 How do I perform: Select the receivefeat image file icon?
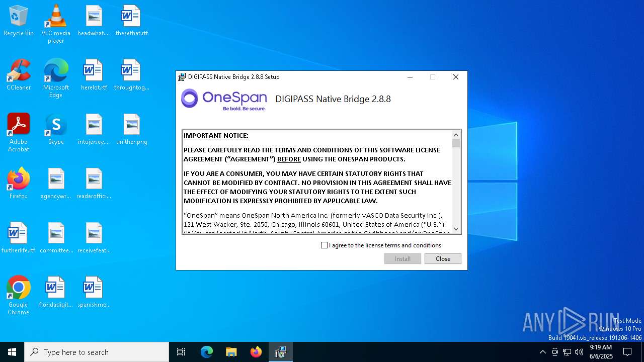(94, 238)
